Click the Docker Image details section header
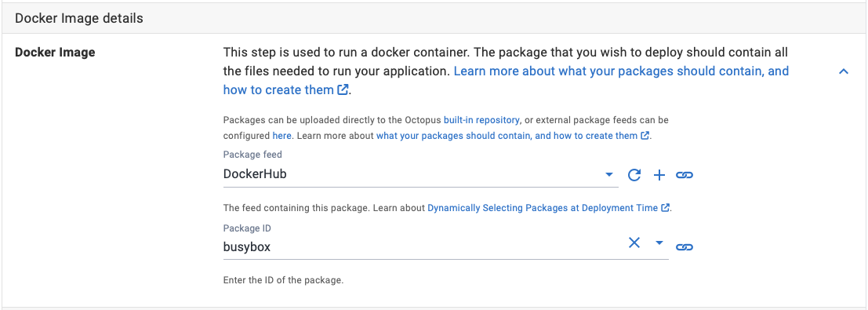 point(434,18)
